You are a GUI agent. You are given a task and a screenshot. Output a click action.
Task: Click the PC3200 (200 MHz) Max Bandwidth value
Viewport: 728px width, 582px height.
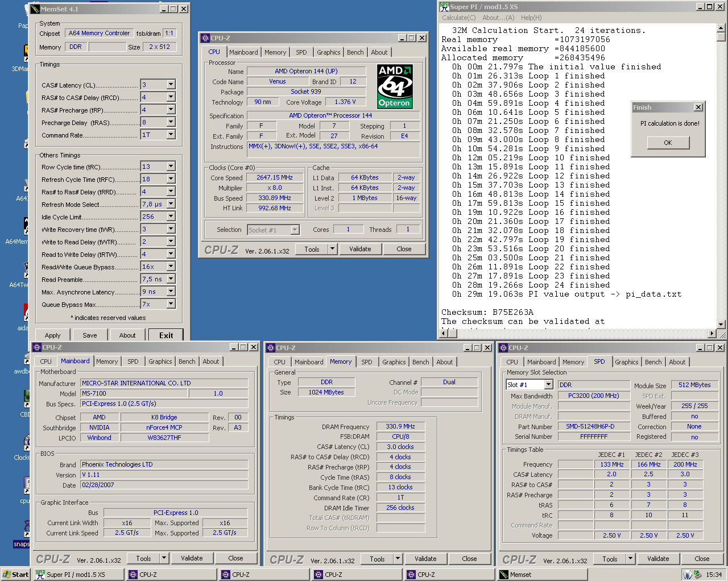click(x=594, y=395)
